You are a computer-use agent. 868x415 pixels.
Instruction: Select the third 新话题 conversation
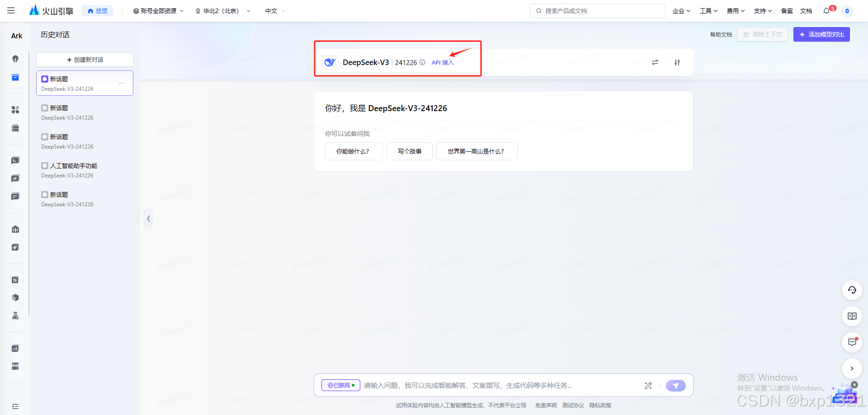pyautogui.click(x=85, y=141)
